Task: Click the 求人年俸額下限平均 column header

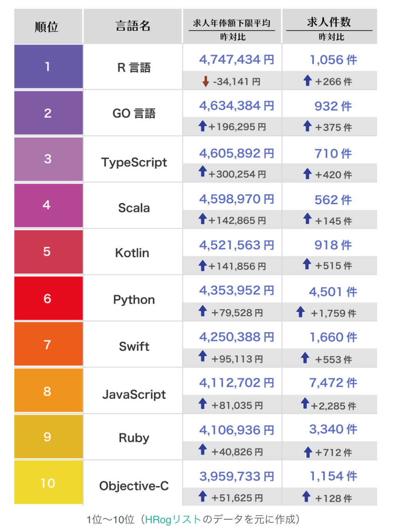Action: tap(232, 23)
